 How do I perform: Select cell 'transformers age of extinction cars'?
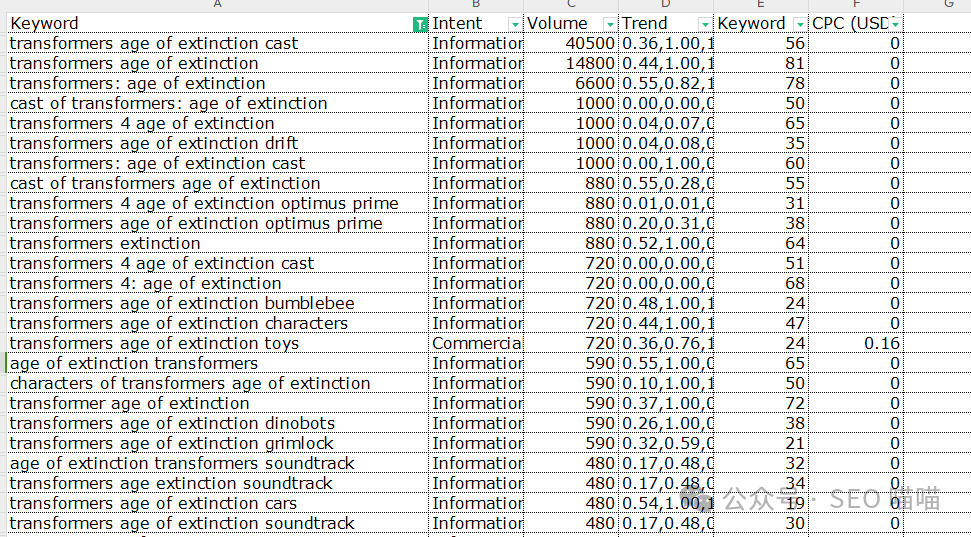(218, 503)
